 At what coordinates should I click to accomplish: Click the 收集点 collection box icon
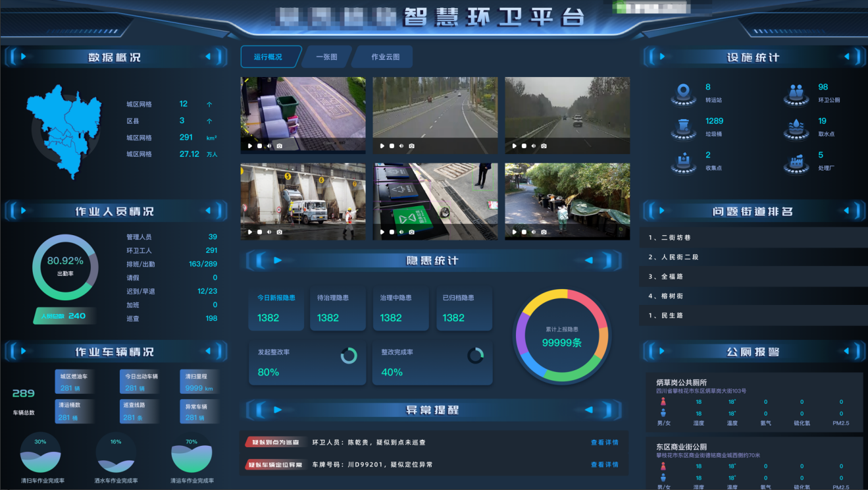[684, 161]
